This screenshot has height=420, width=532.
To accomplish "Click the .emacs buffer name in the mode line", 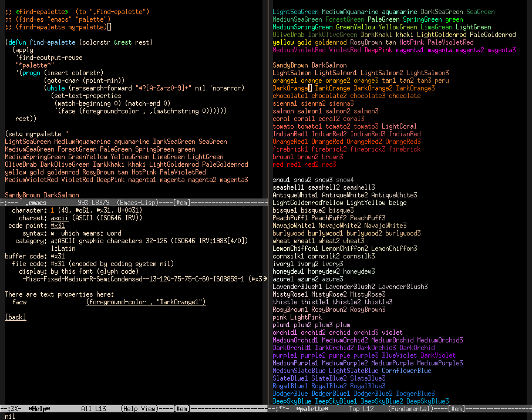I will 36,203.
